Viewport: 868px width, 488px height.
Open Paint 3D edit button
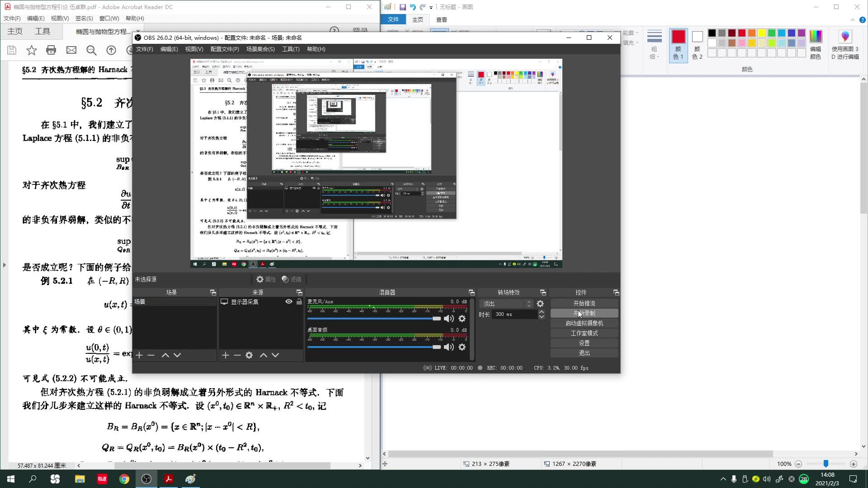tap(845, 44)
